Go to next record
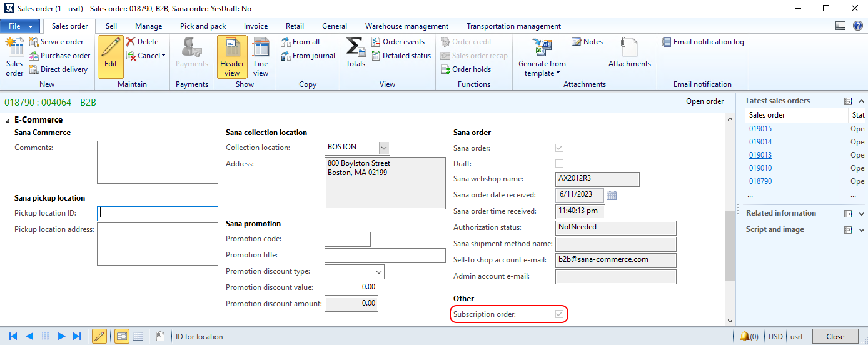The height and width of the screenshot is (345, 868). pos(61,336)
